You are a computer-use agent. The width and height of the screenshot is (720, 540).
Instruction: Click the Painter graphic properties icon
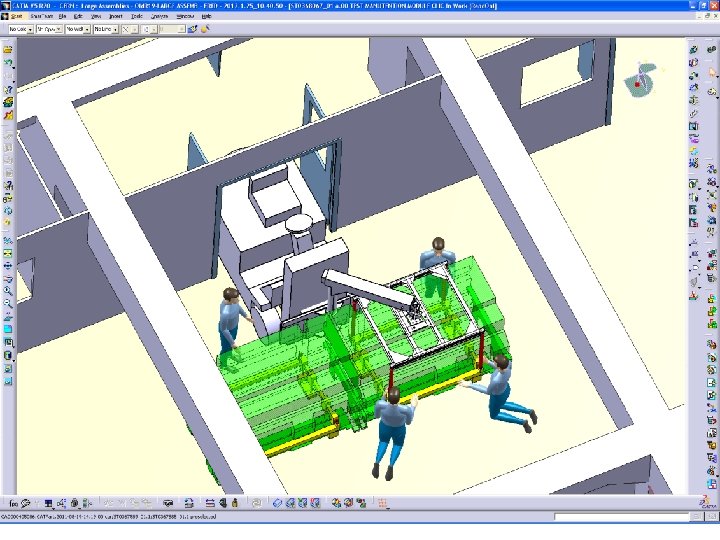click(192, 29)
